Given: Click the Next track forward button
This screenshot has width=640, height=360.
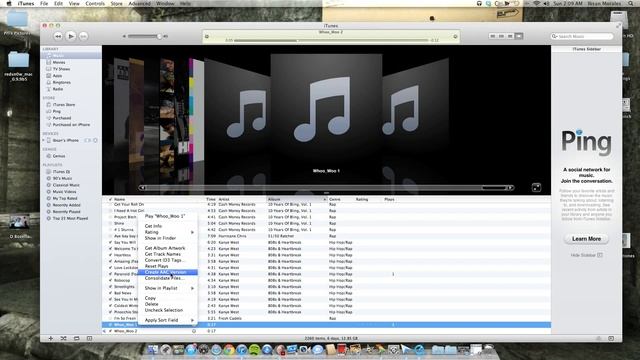Looking at the screenshot, I should (83, 36).
